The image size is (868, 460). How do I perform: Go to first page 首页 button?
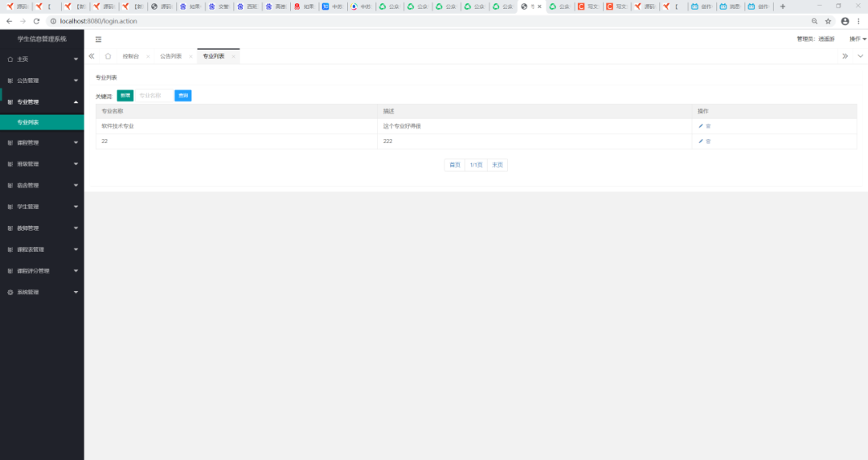pos(454,165)
